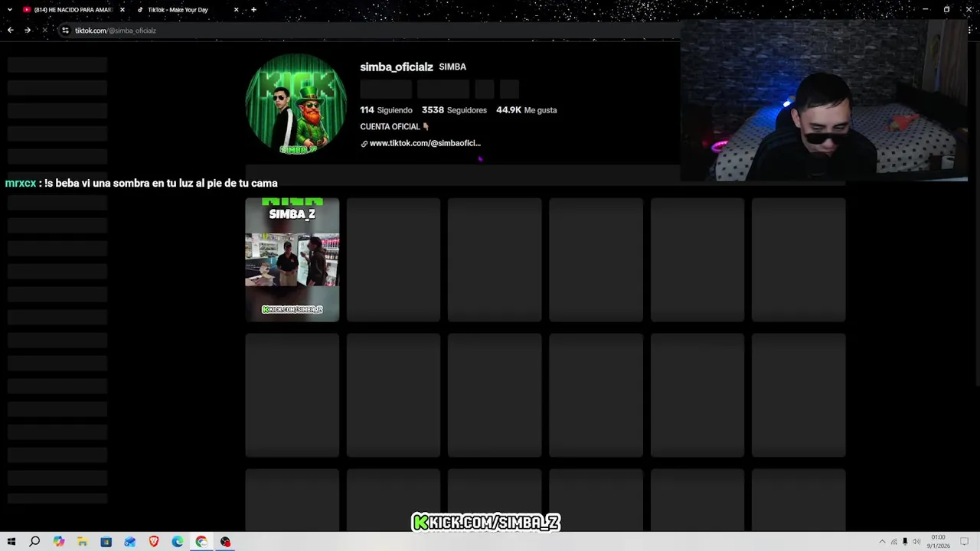The width and height of the screenshot is (980, 551).
Task: Click the KICK.COM/SIMBA_Z overlay banner
Action: point(486,523)
